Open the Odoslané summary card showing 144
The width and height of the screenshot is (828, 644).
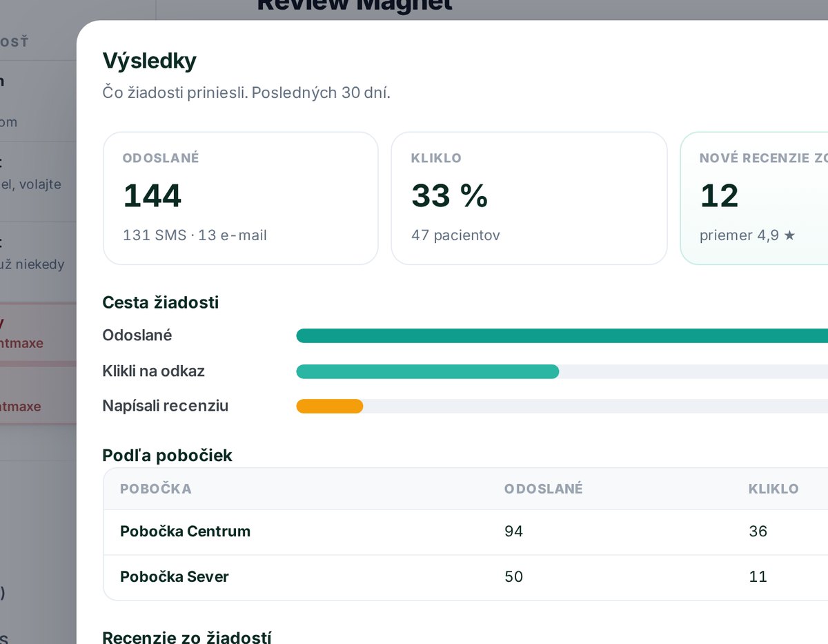[x=240, y=198]
